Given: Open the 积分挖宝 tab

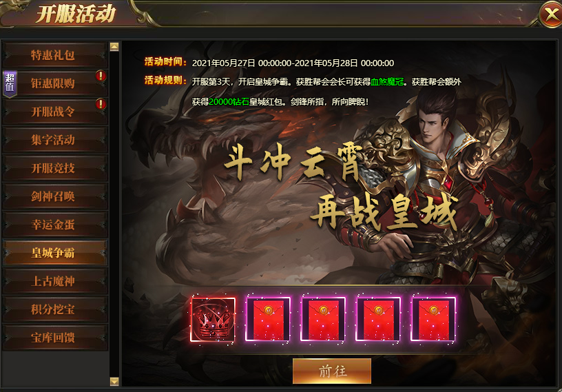Looking at the screenshot, I should pyautogui.click(x=55, y=309).
